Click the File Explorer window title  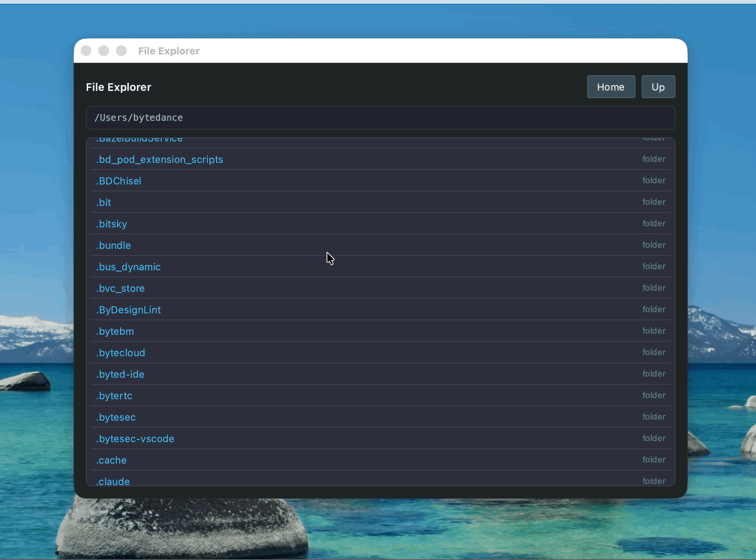coord(169,51)
